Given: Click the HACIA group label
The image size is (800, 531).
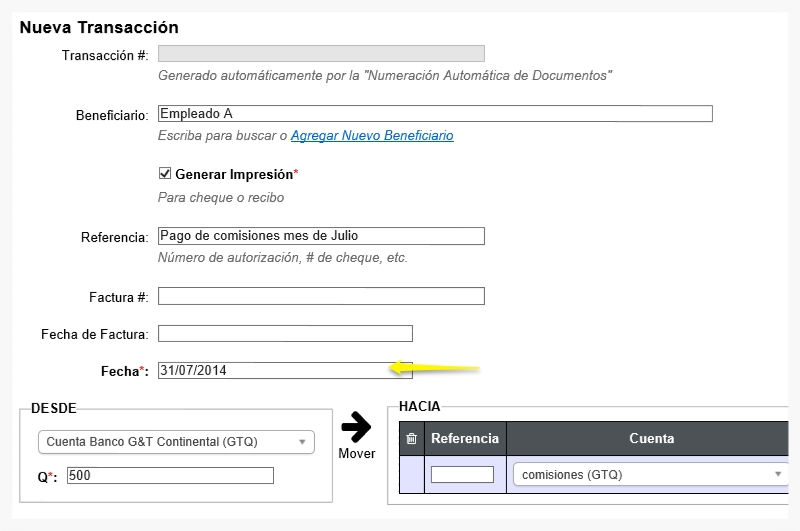Looking at the screenshot, I should click(x=419, y=406).
